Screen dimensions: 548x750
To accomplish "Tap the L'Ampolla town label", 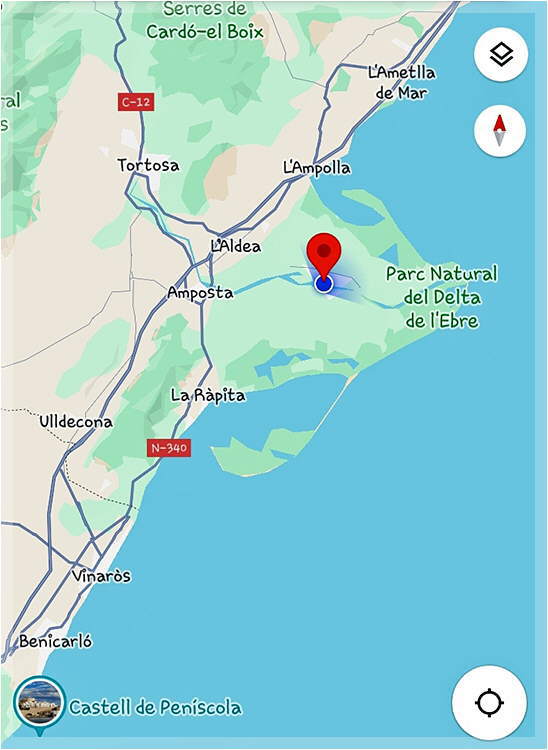I will pyautogui.click(x=317, y=168).
